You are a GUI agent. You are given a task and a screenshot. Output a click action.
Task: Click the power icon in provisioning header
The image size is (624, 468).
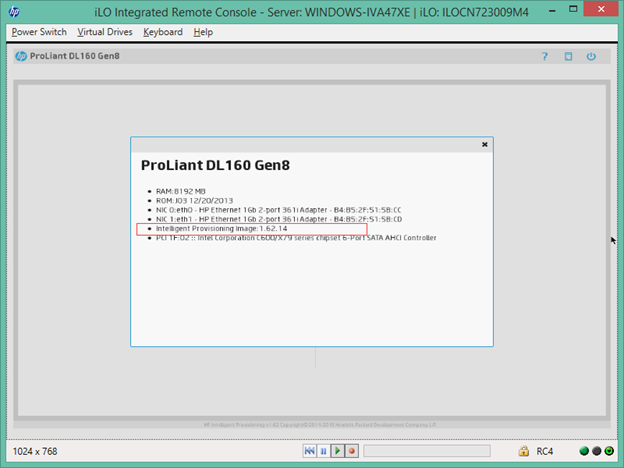pyautogui.click(x=591, y=57)
